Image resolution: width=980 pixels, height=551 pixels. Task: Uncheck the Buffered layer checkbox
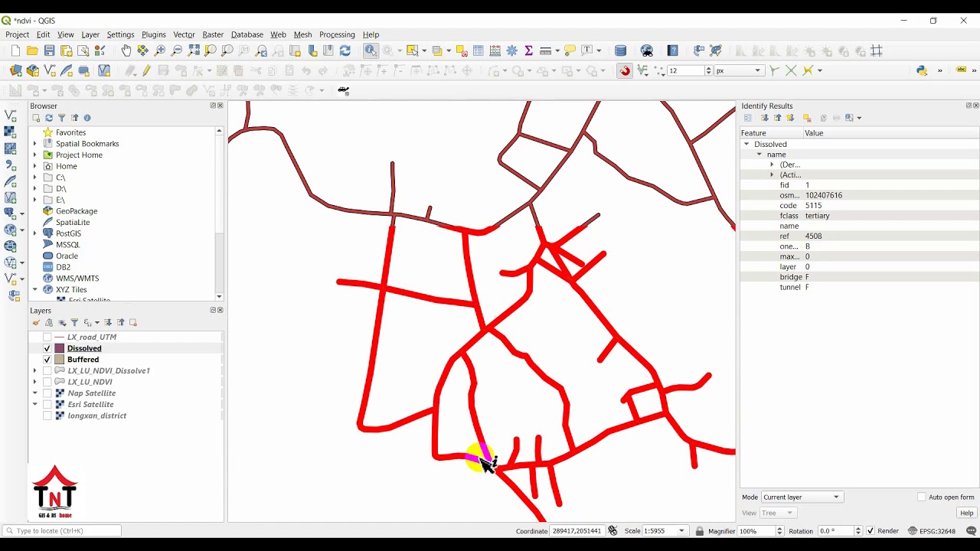pos(47,360)
